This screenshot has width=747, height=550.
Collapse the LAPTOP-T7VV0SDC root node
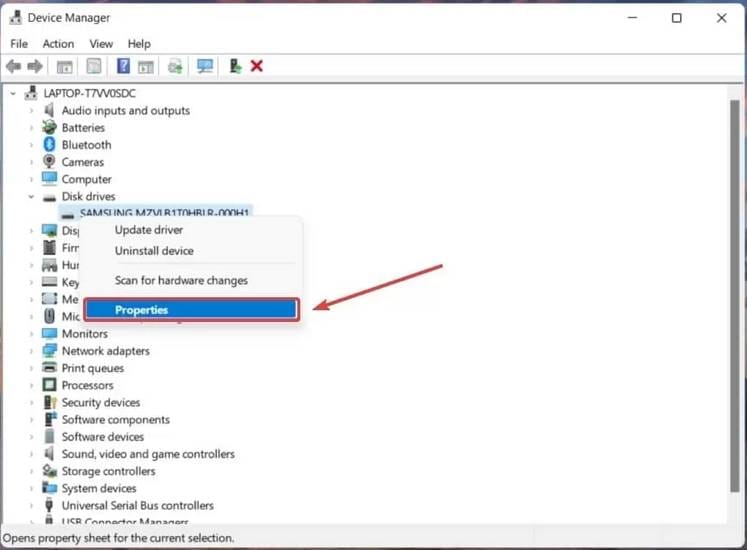point(13,93)
